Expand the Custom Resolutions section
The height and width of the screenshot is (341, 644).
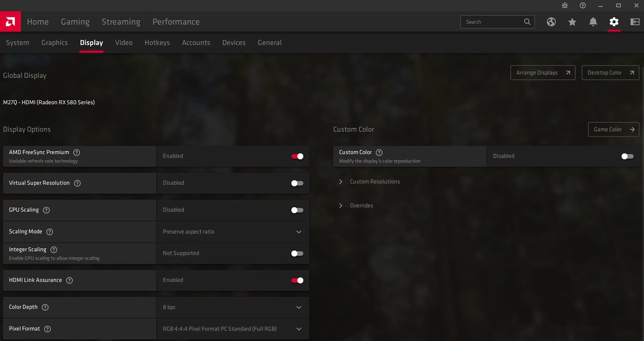370,182
